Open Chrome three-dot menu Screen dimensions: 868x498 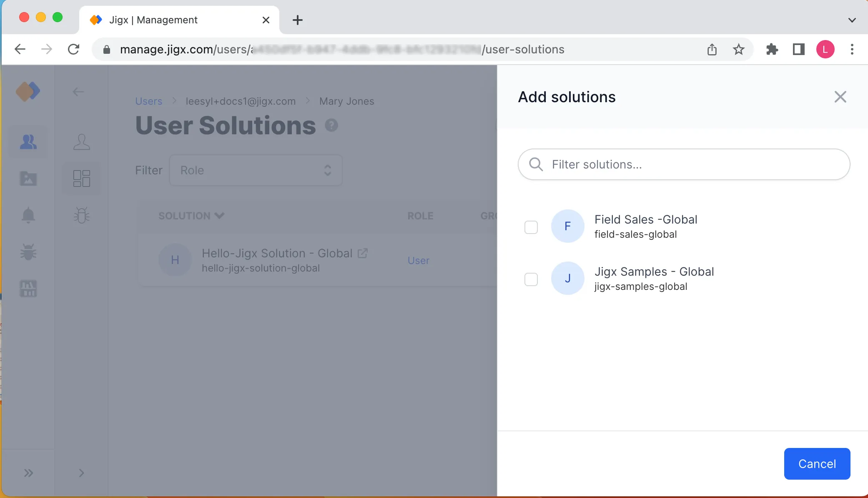852,49
